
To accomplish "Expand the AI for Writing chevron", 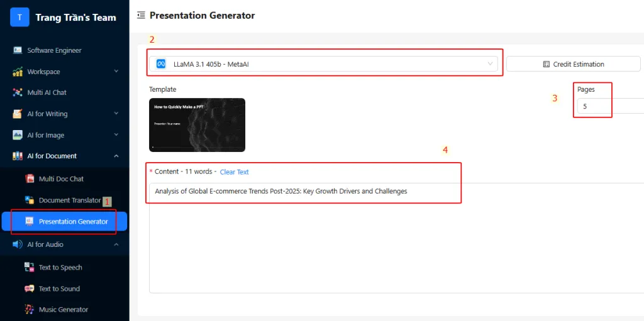I will point(116,114).
